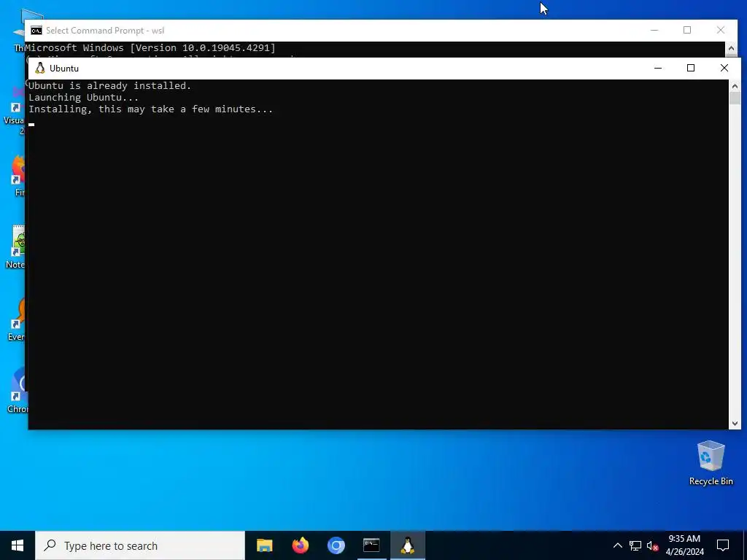Viewport: 747px width, 560px height.
Task: Launch Chrome from the taskbar
Action: [x=336, y=545]
